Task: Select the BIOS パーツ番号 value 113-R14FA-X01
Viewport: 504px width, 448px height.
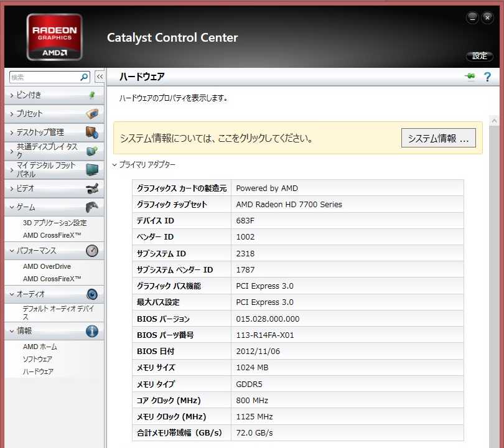Action: (x=265, y=335)
